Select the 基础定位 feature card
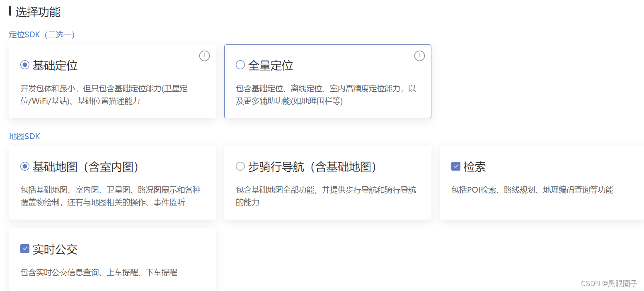Screen dimensions: 644x291 tap(112, 81)
